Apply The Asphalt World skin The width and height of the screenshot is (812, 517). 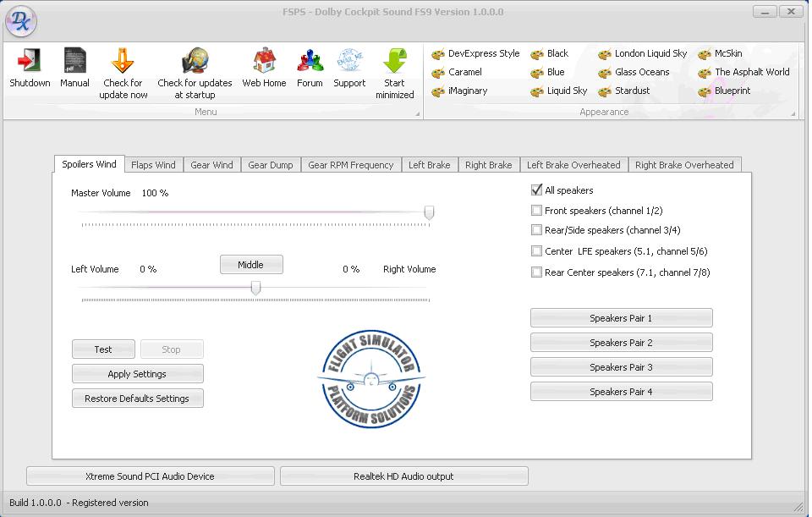pyautogui.click(x=744, y=72)
